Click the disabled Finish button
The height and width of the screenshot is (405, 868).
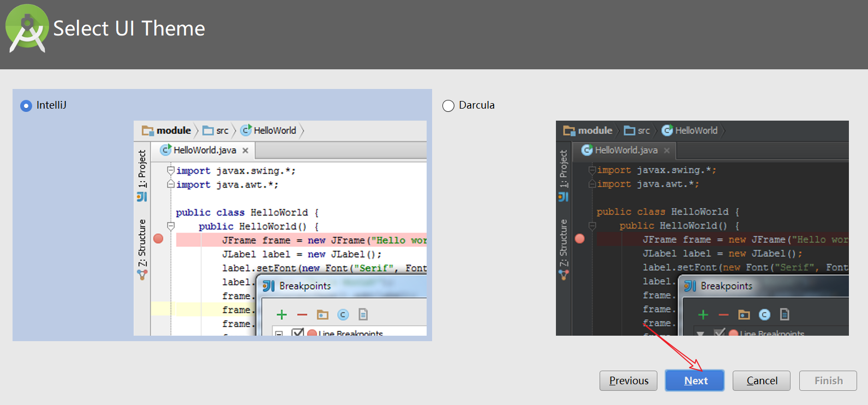coord(828,380)
